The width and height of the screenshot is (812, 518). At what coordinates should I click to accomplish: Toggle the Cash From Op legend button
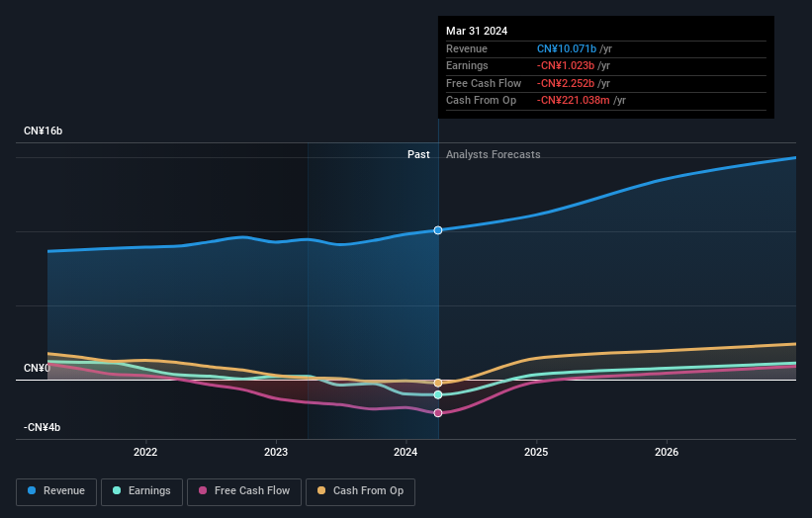tap(360, 491)
